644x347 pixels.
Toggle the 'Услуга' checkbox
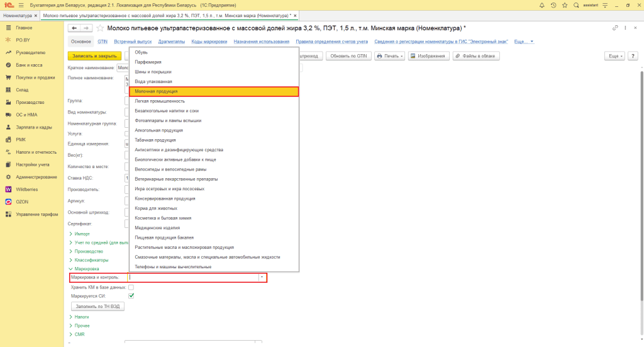point(128,134)
